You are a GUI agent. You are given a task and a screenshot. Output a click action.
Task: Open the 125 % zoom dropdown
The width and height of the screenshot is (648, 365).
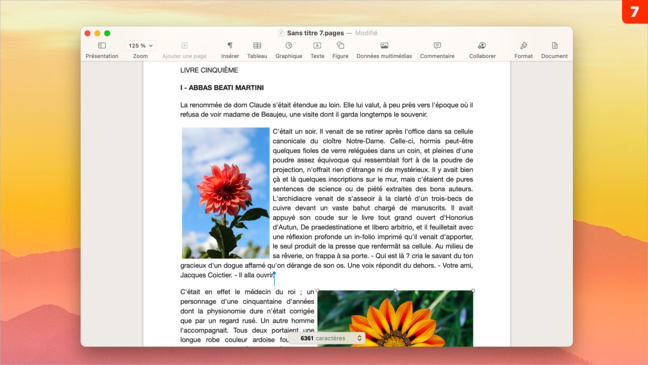pos(140,45)
